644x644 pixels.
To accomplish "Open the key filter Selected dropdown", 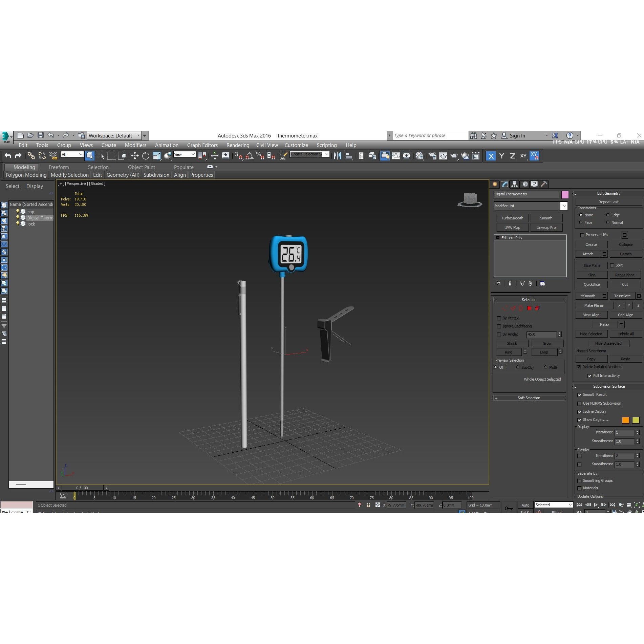I will (554, 505).
